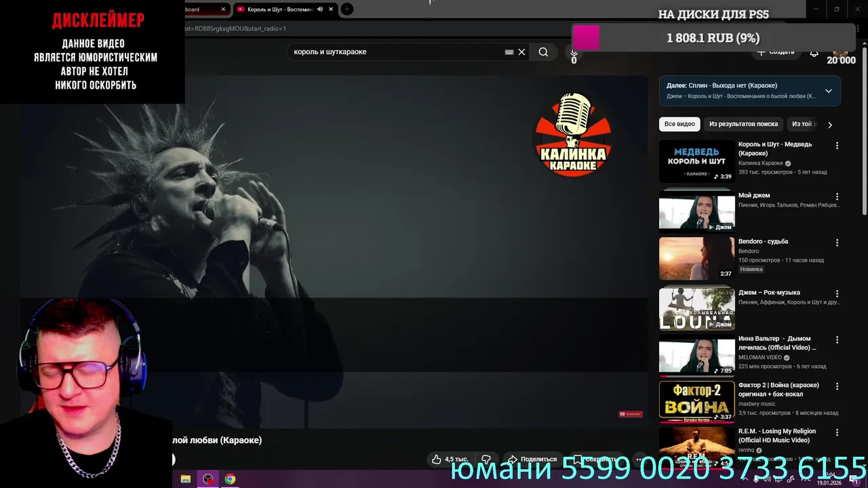Open options for Мой джем

pyautogui.click(x=837, y=196)
